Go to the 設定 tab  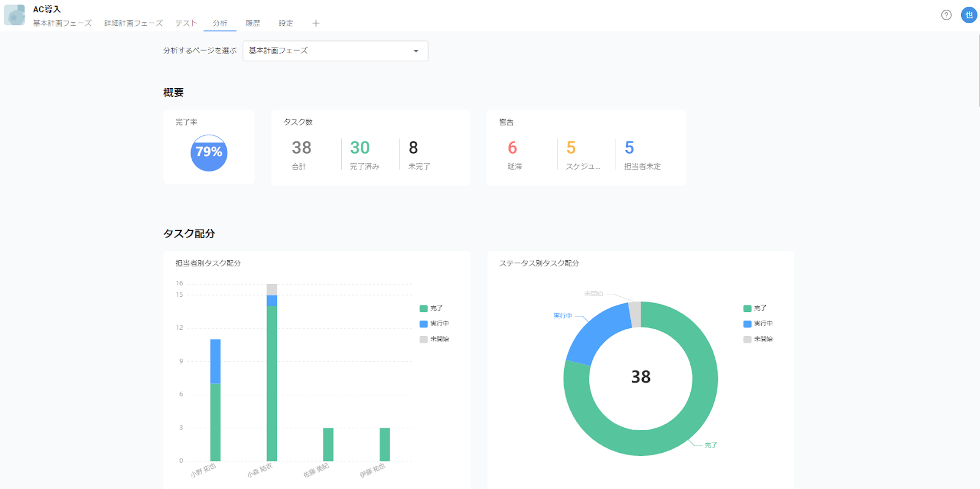pos(285,23)
